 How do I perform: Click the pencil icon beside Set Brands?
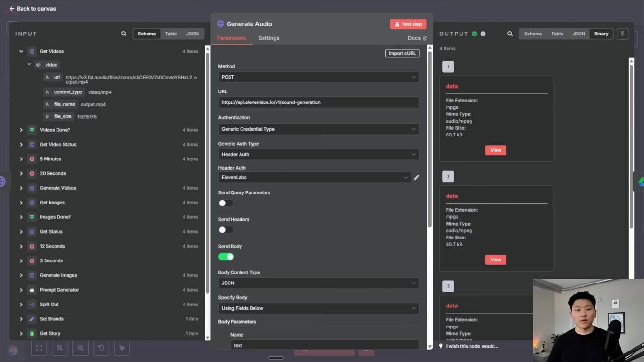(x=32, y=319)
